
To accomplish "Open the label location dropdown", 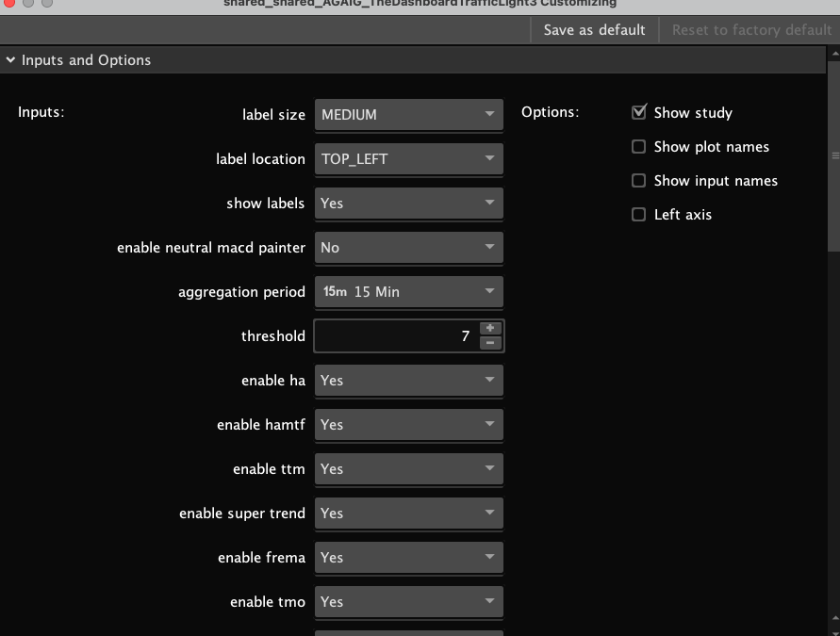I will [408, 159].
